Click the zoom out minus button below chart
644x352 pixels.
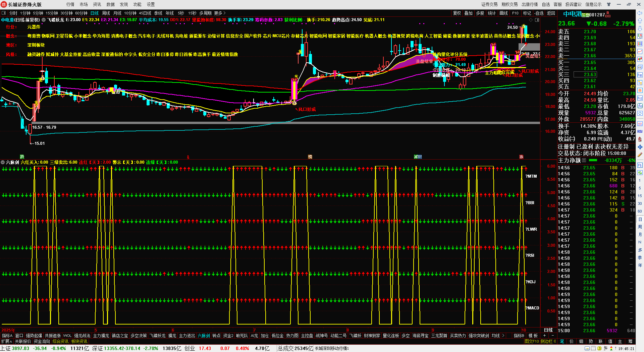552,336
